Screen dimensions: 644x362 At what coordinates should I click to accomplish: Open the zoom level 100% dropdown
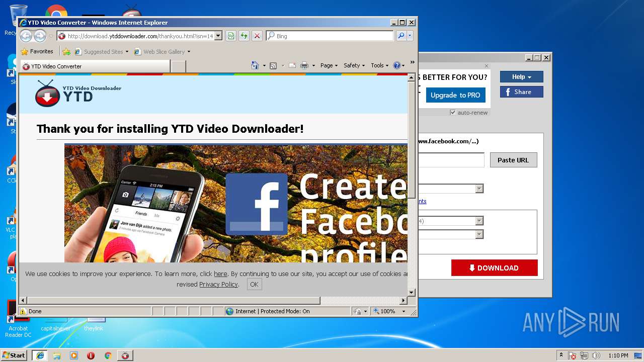point(404,311)
